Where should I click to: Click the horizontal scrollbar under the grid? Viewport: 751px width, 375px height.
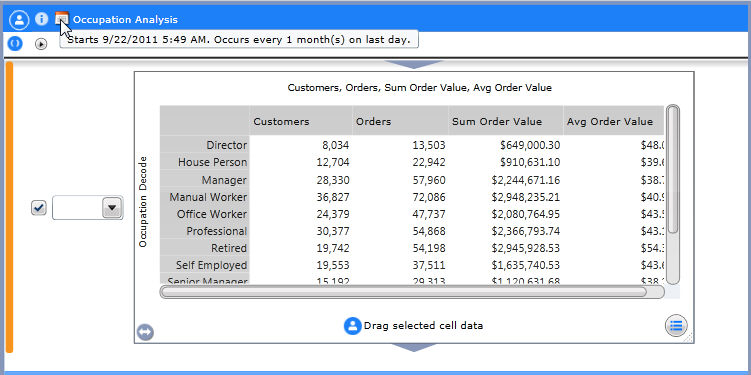pos(412,292)
